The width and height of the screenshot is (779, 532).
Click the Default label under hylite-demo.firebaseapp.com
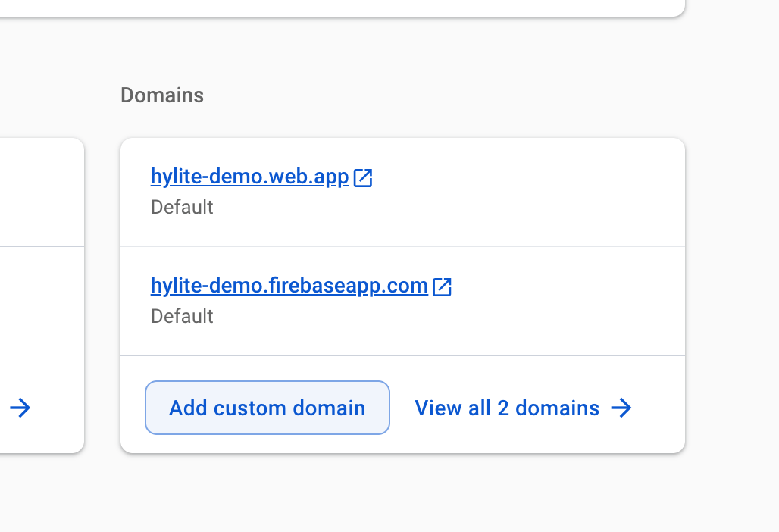182,316
